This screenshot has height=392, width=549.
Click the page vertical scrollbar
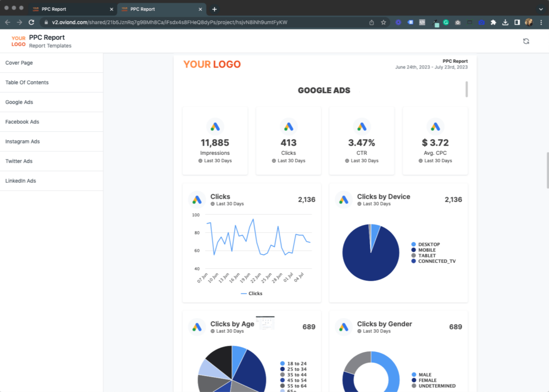click(x=547, y=170)
